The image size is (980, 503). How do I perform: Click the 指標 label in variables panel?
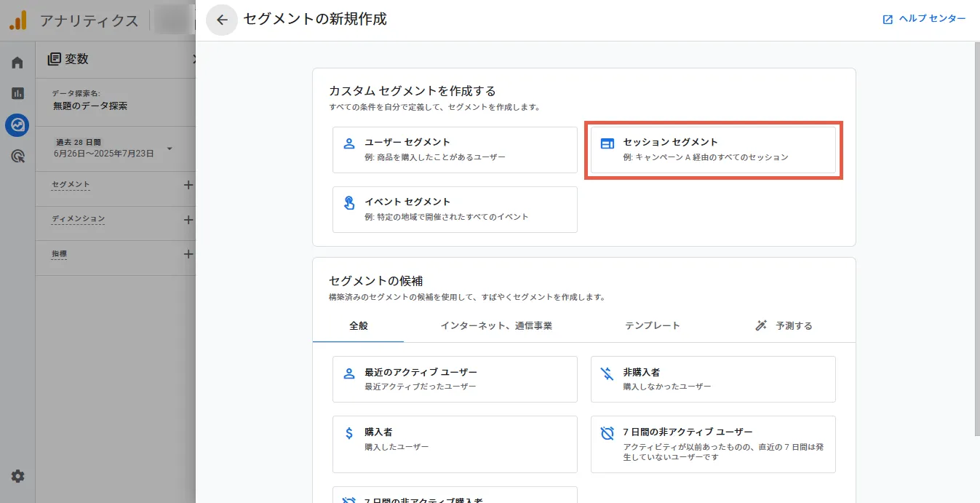coord(60,254)
